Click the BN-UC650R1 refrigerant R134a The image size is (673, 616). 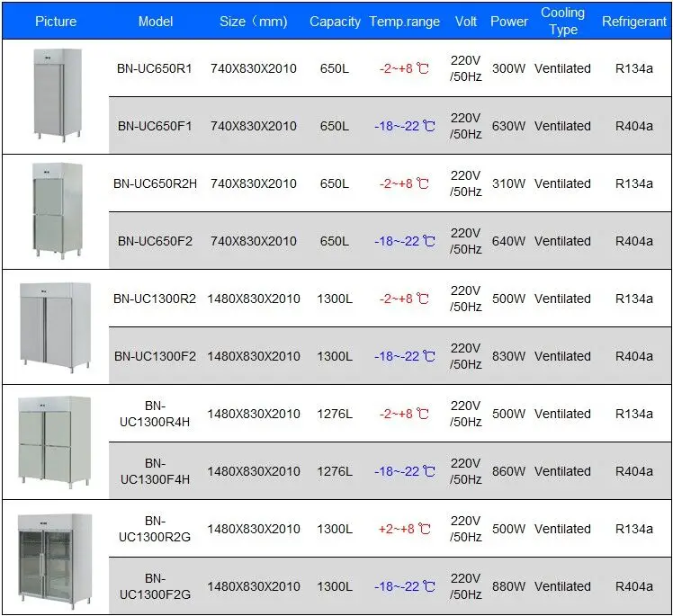(x=634, y=68)
